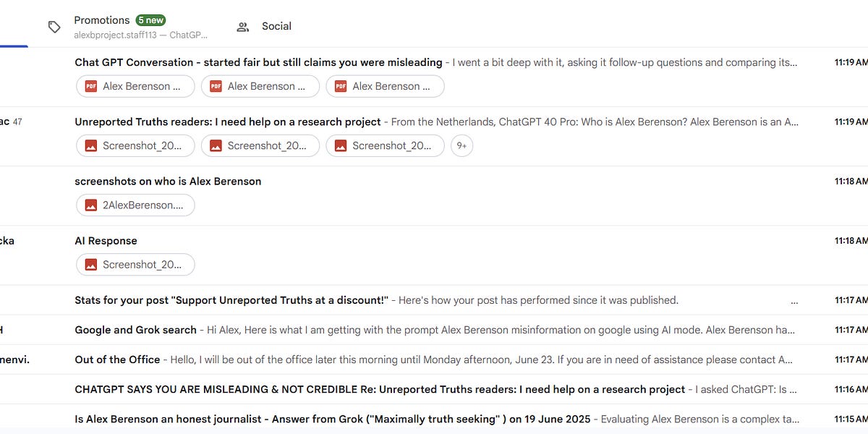Open the Out of the Office email
868x434 pixels.
[118, 359]
